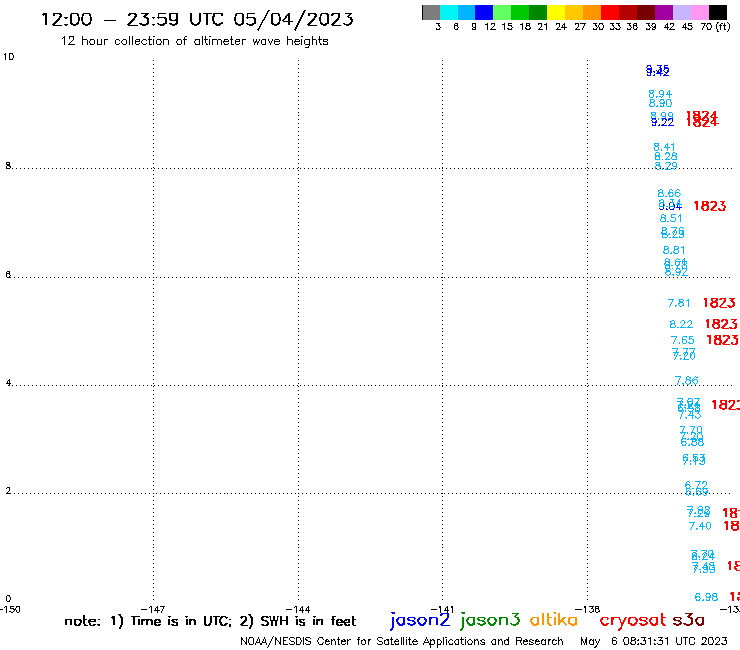
Task: Click the '4' latitude axis label
Action: (x=8, y=382)
